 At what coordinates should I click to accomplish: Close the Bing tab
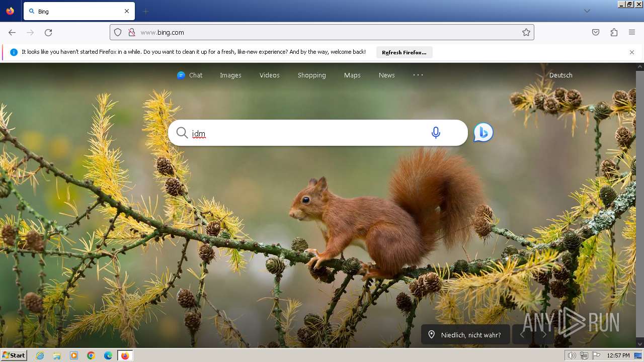pyautogui.click(x=127, y=11)
